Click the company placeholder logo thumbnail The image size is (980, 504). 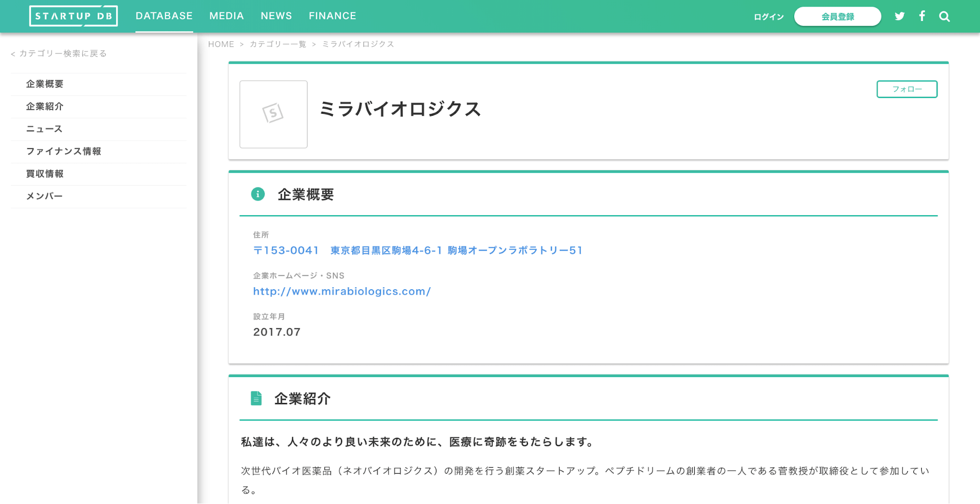(x=274, y=114)
